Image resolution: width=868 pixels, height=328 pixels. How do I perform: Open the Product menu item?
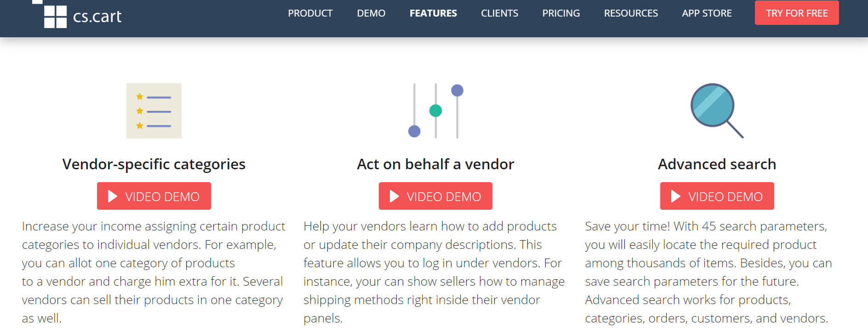coord(310,13)
